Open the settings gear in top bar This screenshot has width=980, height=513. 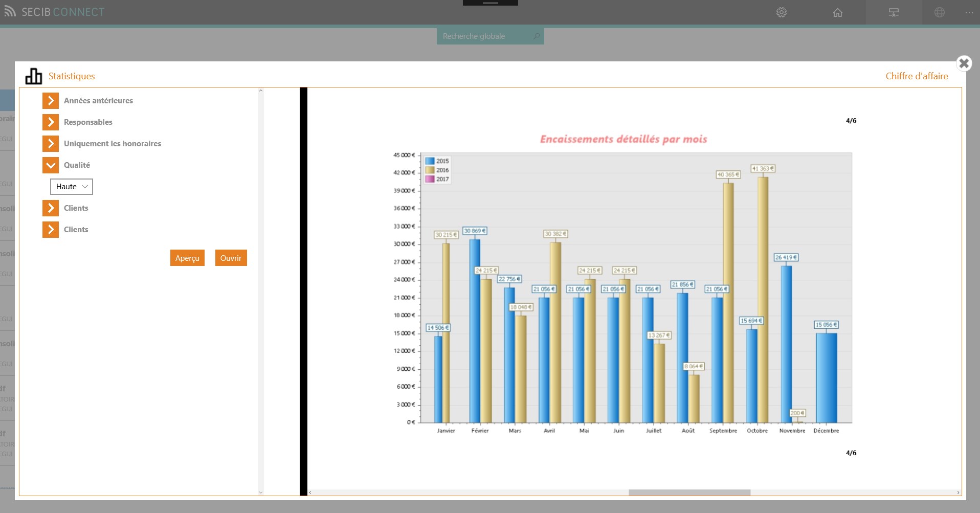(781, 12)
